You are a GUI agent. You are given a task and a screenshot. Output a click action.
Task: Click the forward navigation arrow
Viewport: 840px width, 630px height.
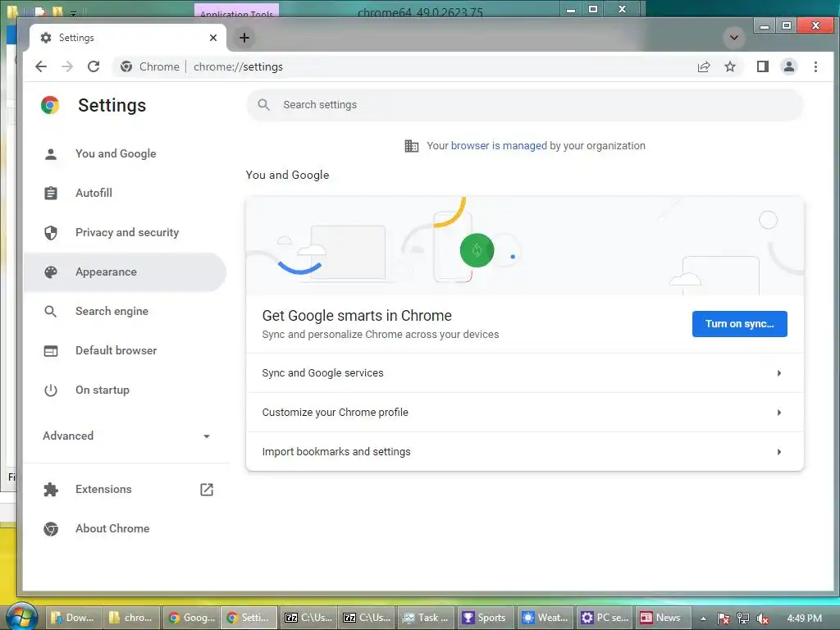(67, 66)
